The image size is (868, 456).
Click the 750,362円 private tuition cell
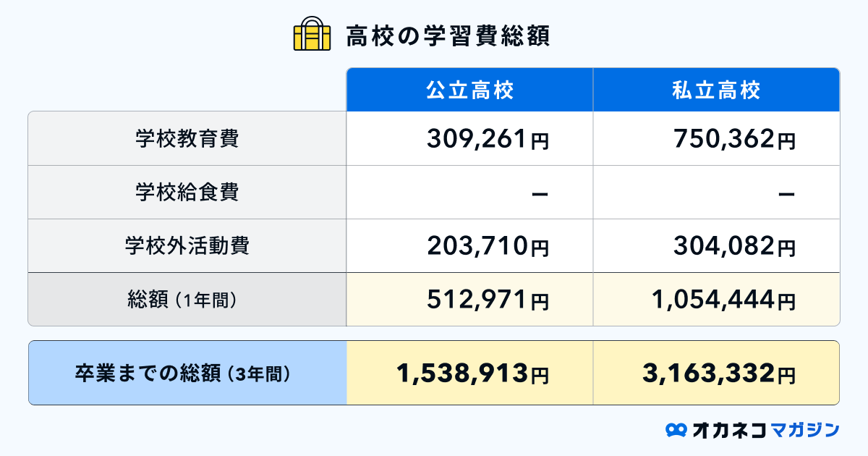[x=734, y=139]
